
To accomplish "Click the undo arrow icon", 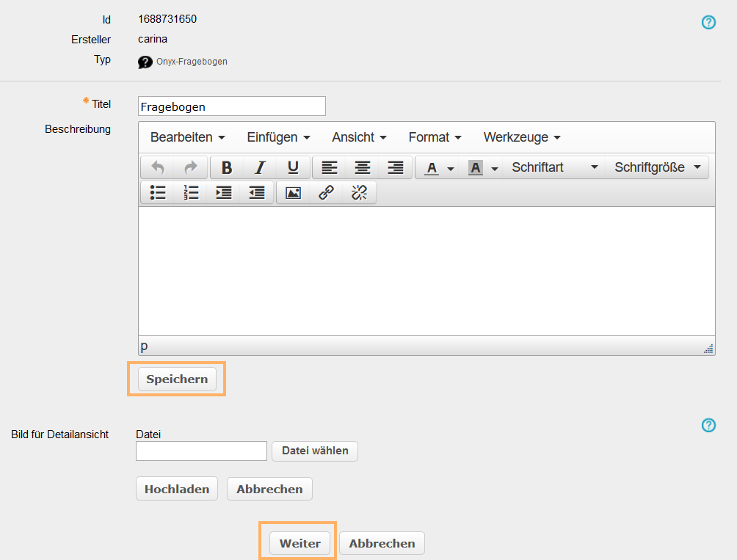I will (158, 167).
